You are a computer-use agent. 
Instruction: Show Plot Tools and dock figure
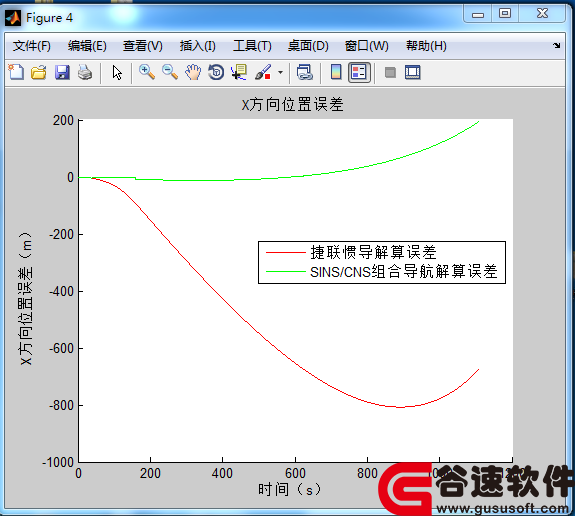point(413,72)
